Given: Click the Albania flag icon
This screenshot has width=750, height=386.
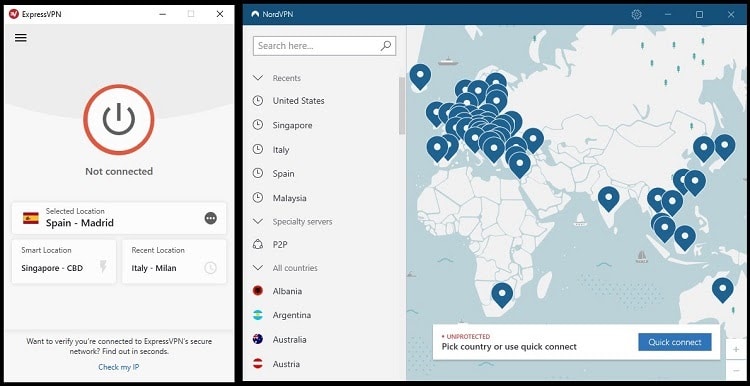Looking at the screenshot, I should pos(258,290).
